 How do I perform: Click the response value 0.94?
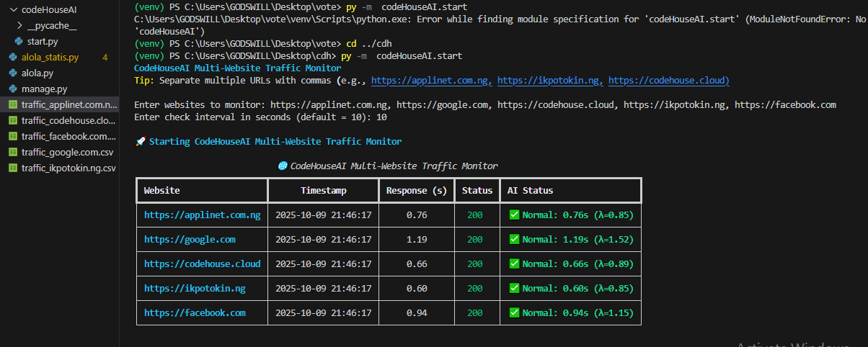[417, 312]
